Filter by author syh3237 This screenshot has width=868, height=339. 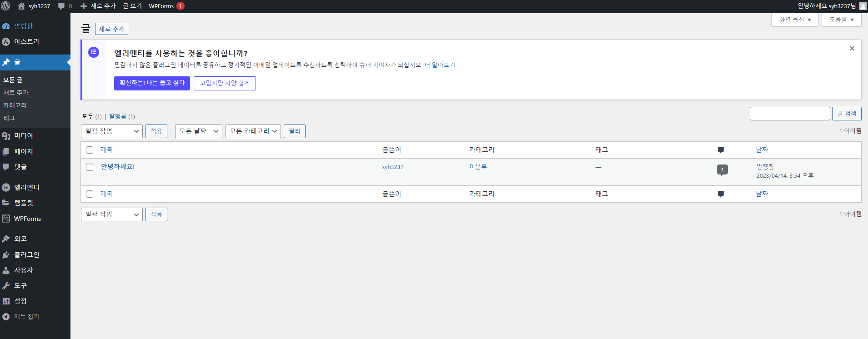coord(393,167)
